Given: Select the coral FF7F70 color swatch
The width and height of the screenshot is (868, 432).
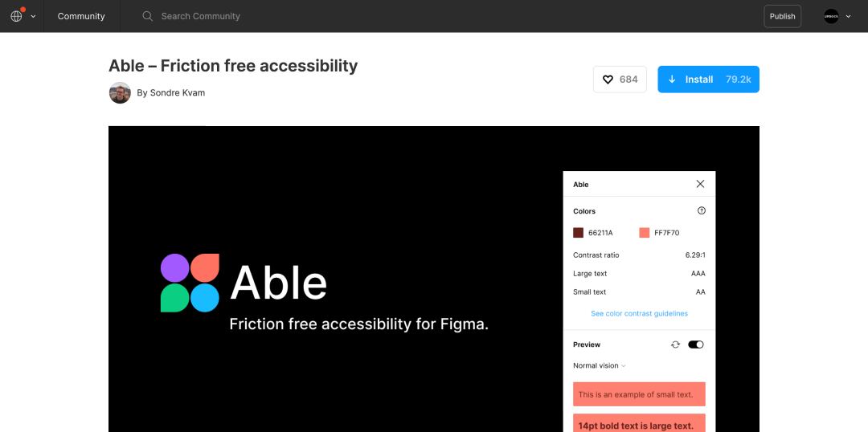Looking at the screenshot, I should pyautogui.click(x=644, y=233).
